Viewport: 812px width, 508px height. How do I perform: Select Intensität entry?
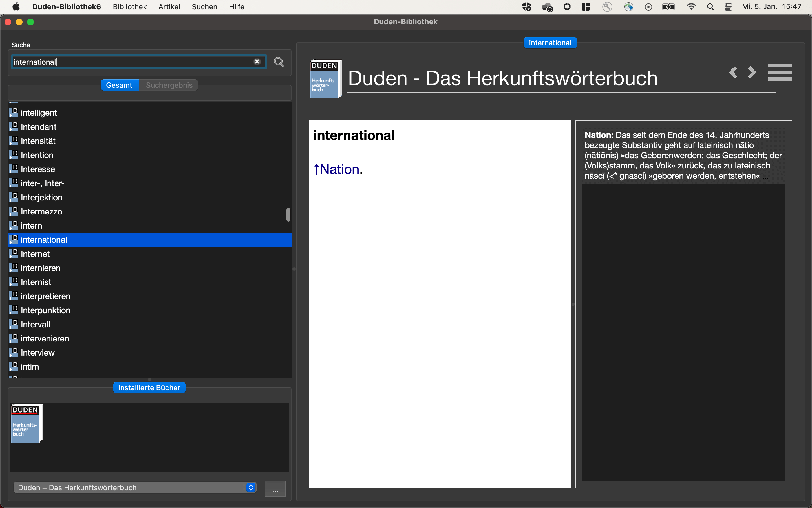point(150,141)
